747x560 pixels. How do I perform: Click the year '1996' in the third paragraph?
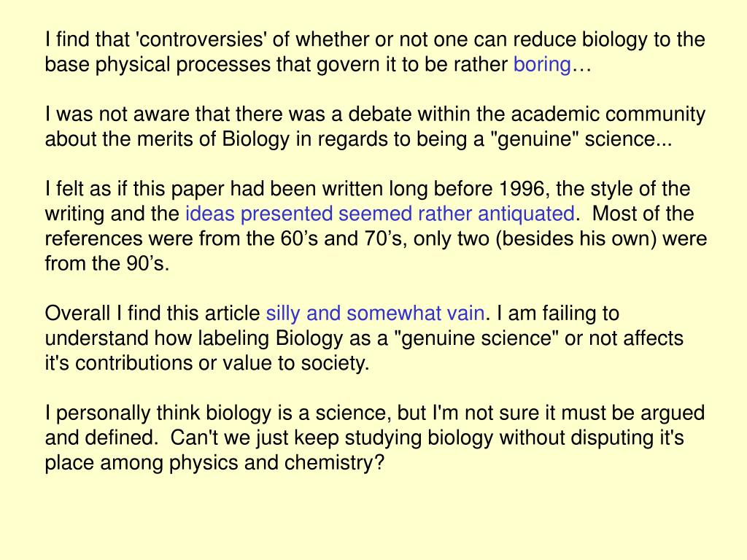point(521,189)
